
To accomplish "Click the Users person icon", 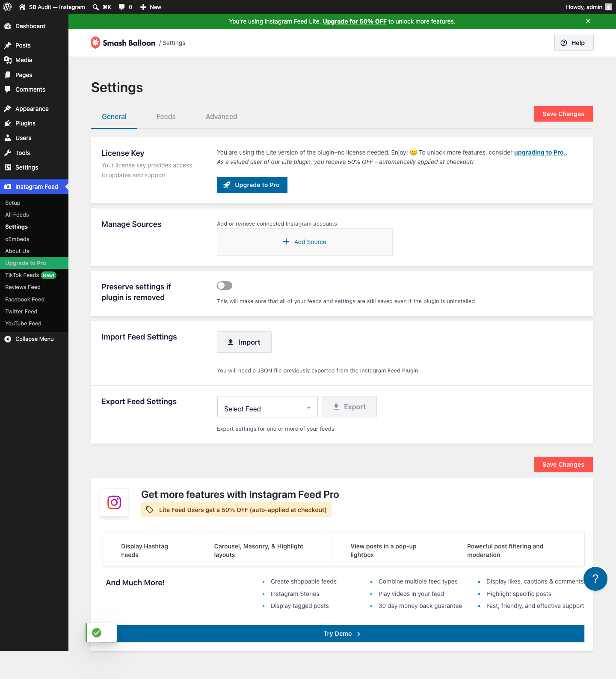I will [8, 138].
